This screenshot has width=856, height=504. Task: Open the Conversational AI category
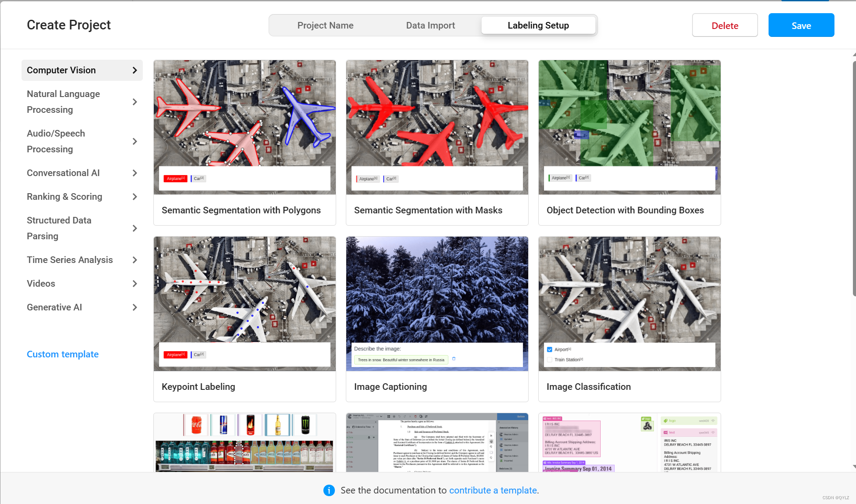[82, 173]
